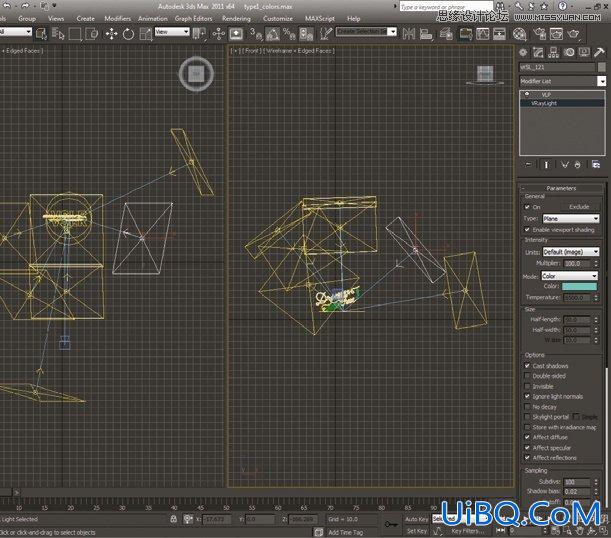Screen dimensions: 611x538
Task: Open the MAXScript menu
Action: coord(320,18)
